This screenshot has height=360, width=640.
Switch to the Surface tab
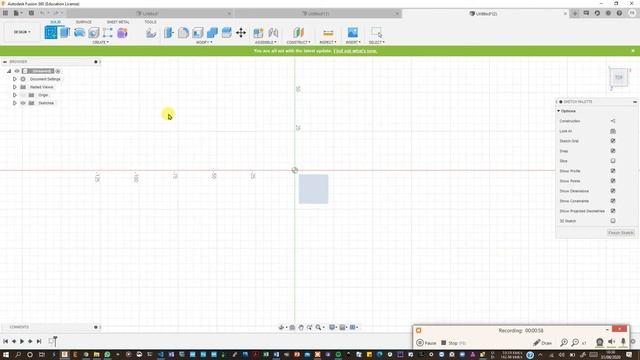tap(84, 22)
